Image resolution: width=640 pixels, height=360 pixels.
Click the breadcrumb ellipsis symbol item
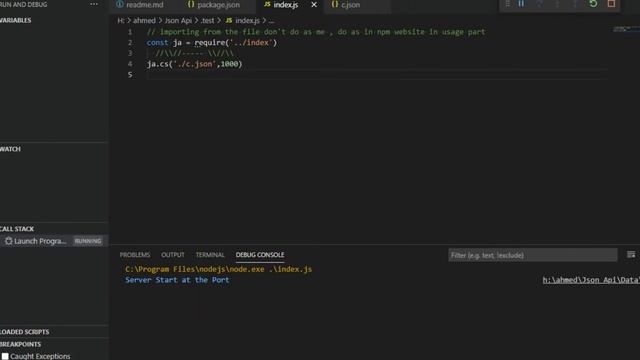tap(271, 20)
